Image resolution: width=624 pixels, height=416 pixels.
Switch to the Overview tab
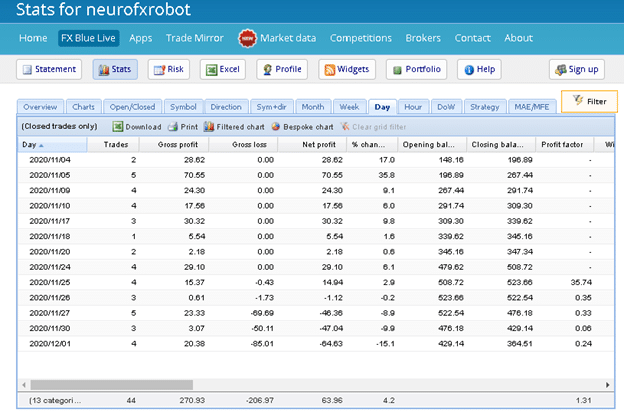[40, 107]
